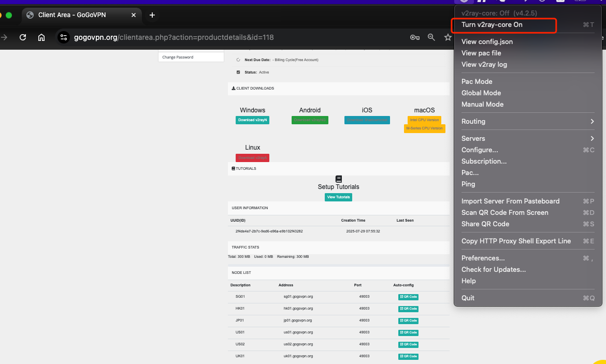This screenshot has width=606, height=364.
Task: Choose Import Server From Pasteboard
Action: tap(528, 201)
